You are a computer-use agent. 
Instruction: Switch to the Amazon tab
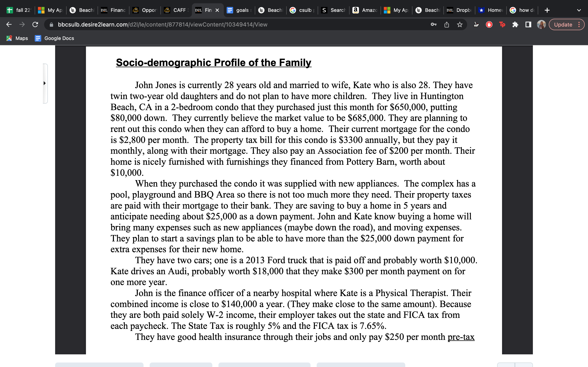(x=365, y=10)
